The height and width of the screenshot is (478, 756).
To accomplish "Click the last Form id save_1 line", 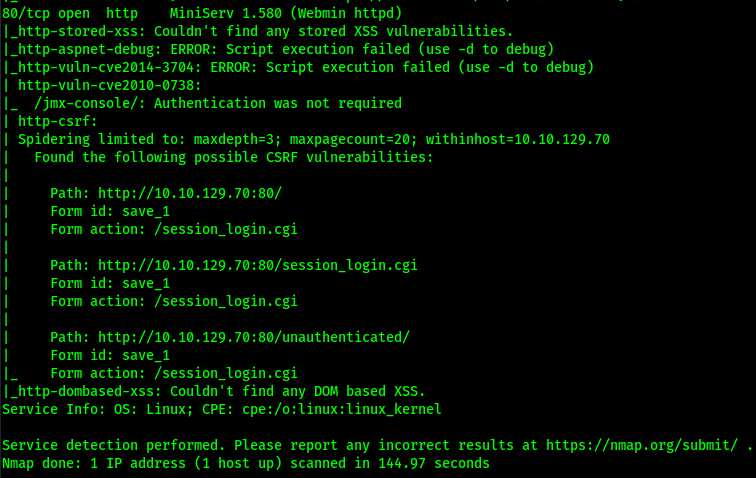I will pos(110,355).
